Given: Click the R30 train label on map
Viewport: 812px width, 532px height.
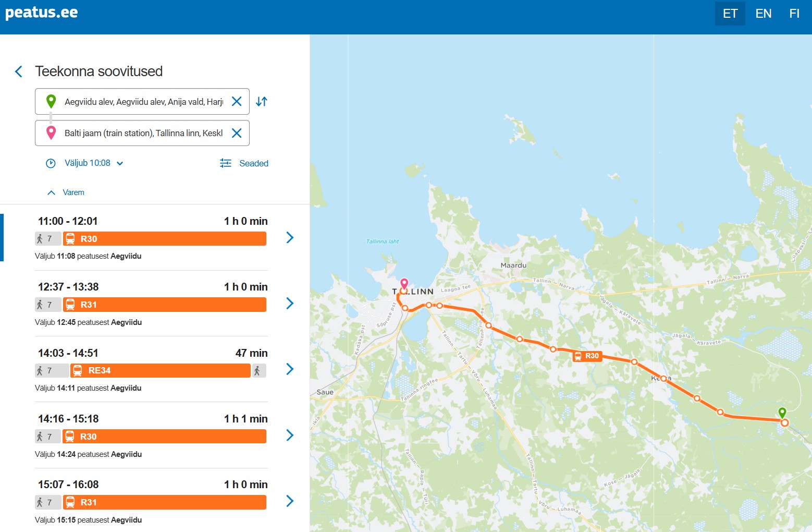Looking at the screenshot, I should click(587, 356).
